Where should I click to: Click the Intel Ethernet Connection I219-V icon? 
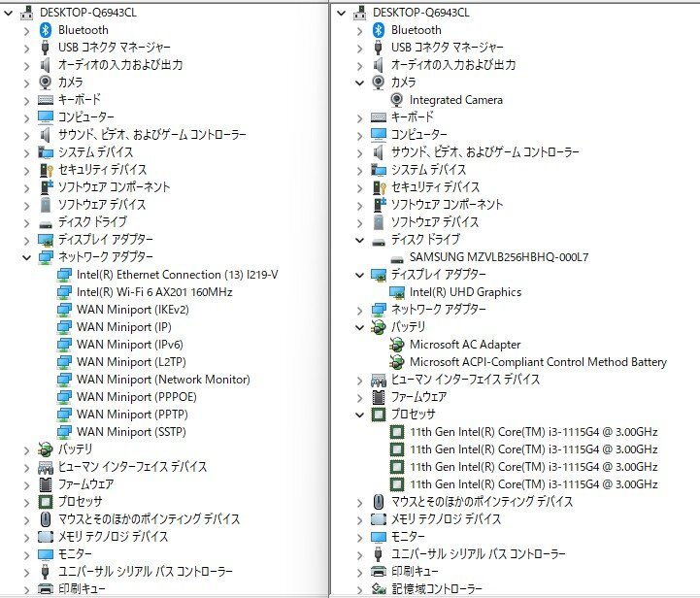[x=64, y=275]
